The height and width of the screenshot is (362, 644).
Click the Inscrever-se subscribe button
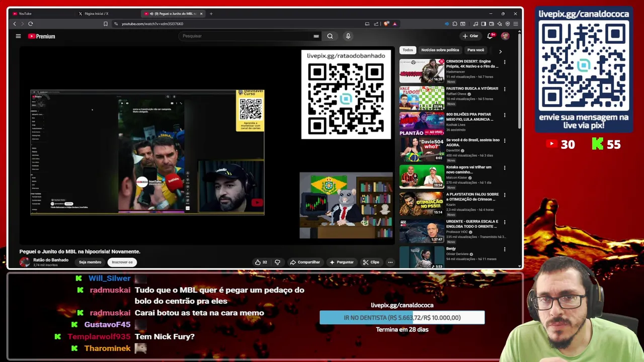pyautogui.click(x=122, y=262)
